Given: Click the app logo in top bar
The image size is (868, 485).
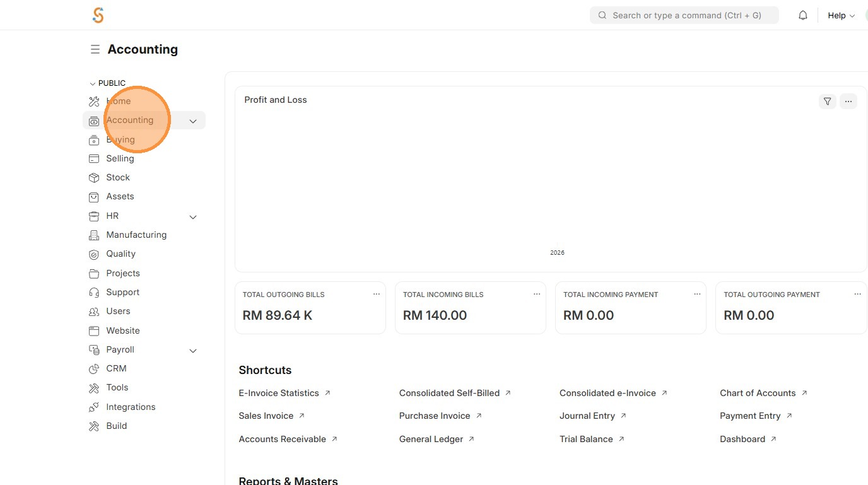Looking at the screenshot, I should click(x=98, y=15).
